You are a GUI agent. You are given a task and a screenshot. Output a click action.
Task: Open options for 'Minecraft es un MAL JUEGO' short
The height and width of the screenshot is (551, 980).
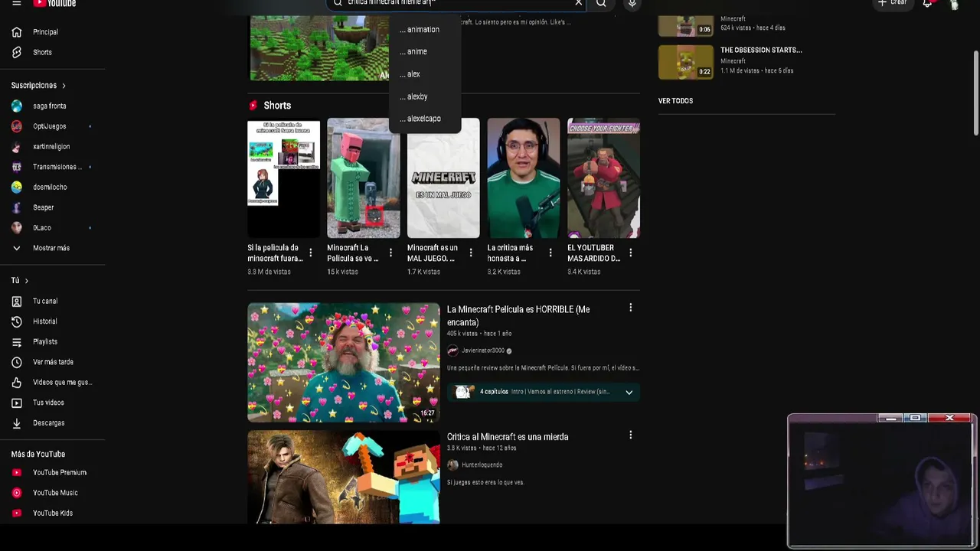(x=470, y=253)
